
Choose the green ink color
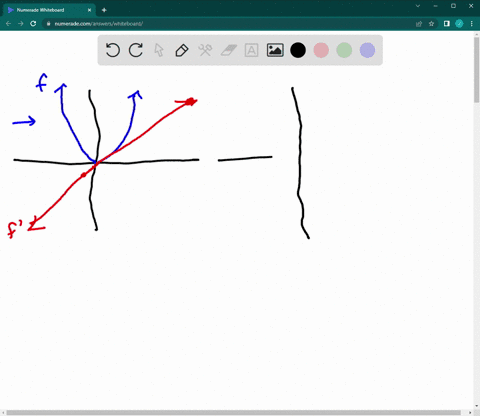tap(344, 50)
